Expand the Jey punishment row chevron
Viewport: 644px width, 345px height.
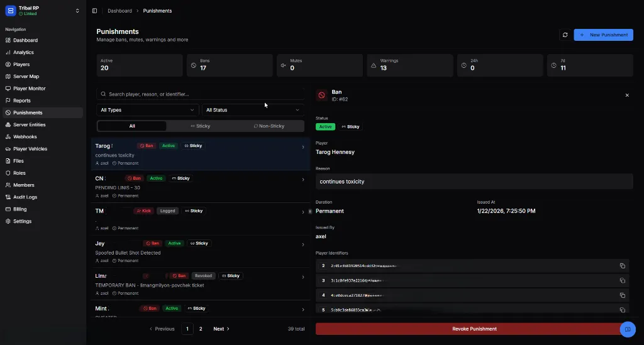tap(303, 245)
